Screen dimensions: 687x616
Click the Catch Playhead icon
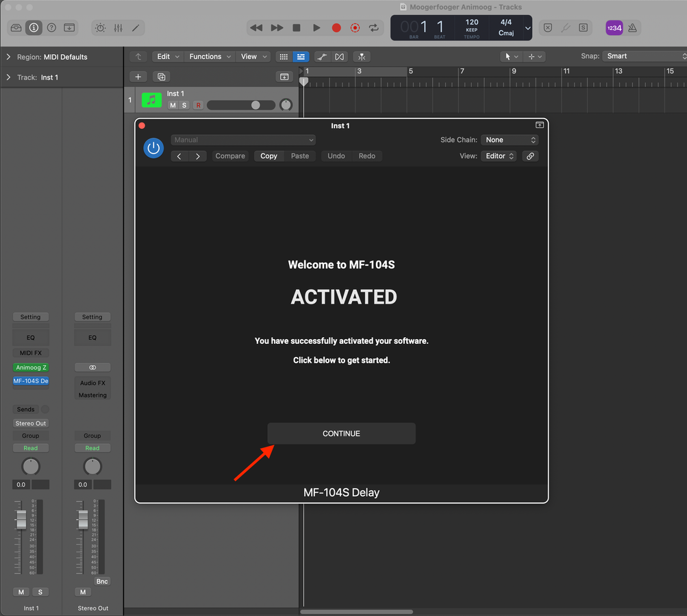tap(362, 57)
